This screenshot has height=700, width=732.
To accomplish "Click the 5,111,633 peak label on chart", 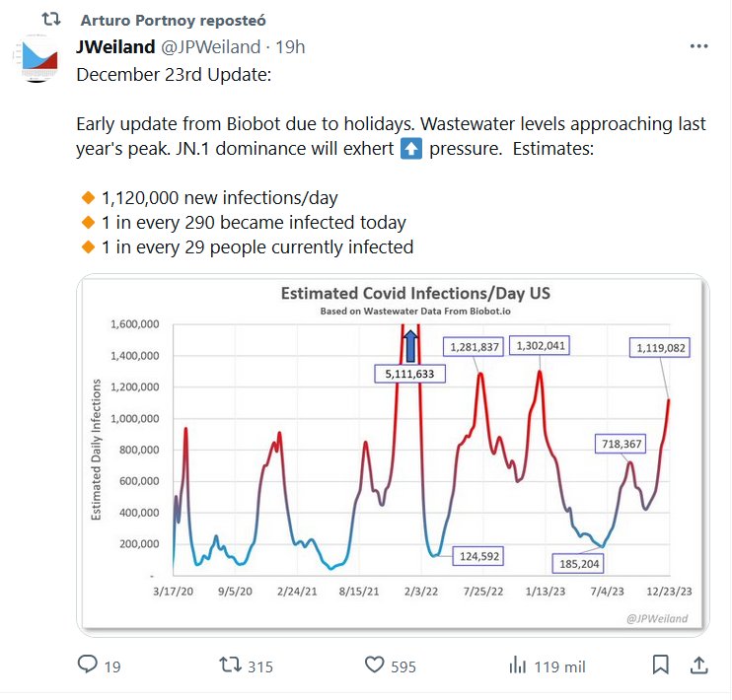I will tap(410, 374).
